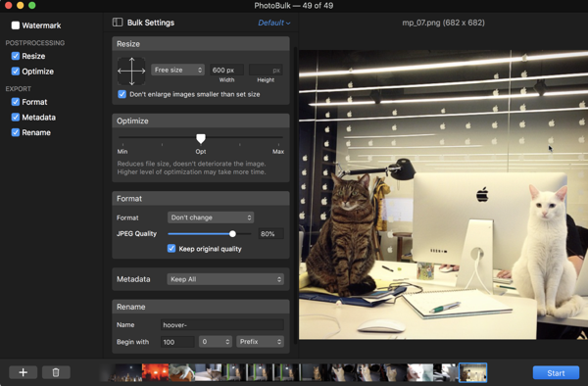Click the JPEG Quality slider knob
588x386 pixels.
(232, 234)
